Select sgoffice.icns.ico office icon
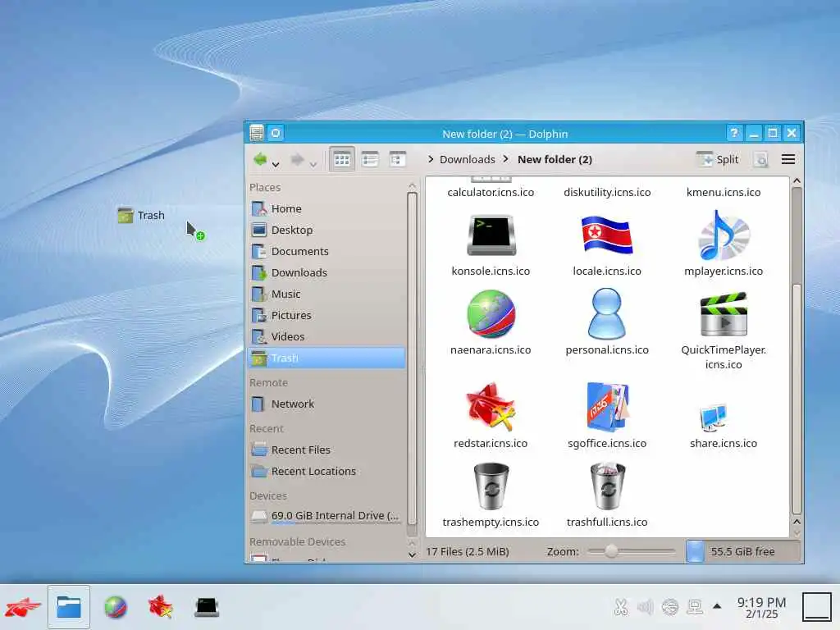This screenshot has height=630, width=840. point(607,407)
